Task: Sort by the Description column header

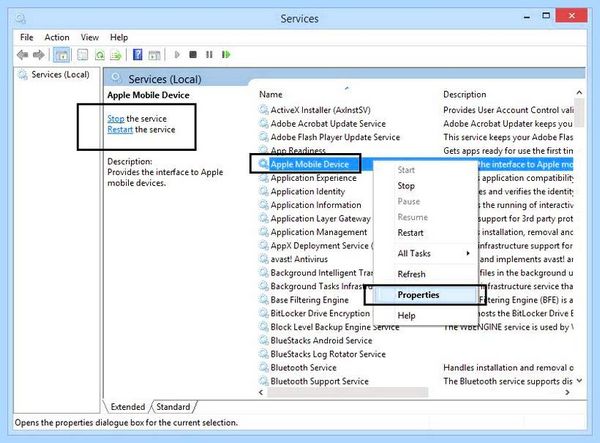Action: click(465, 94)
